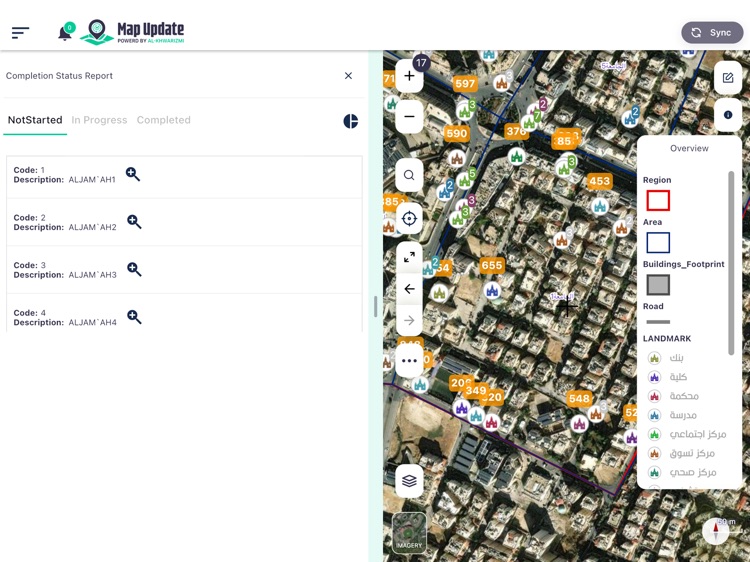Switch to the Completed tab
The image size is (750, 562).
[164, 120]
